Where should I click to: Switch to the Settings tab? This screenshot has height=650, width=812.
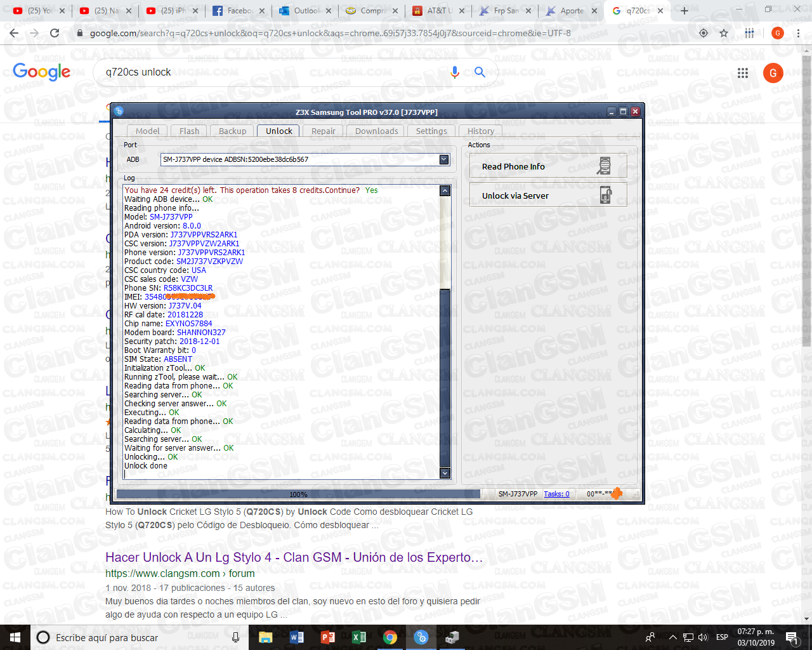431,131
